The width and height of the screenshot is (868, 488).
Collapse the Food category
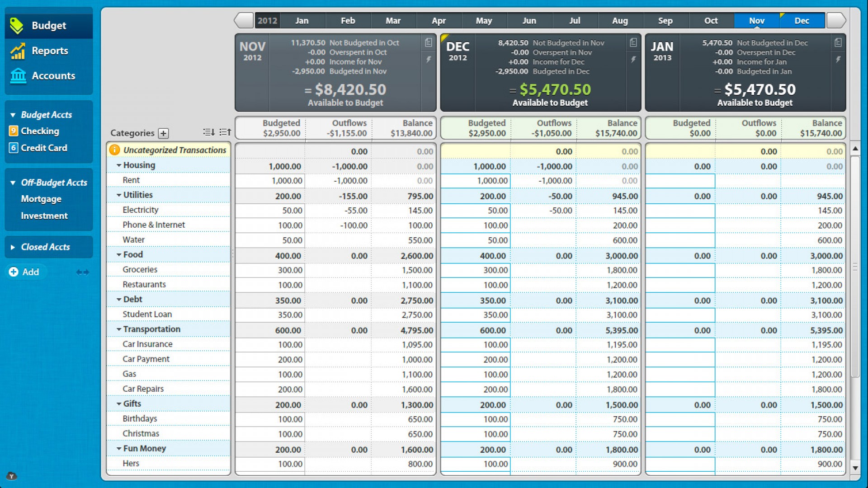point(119,255)
